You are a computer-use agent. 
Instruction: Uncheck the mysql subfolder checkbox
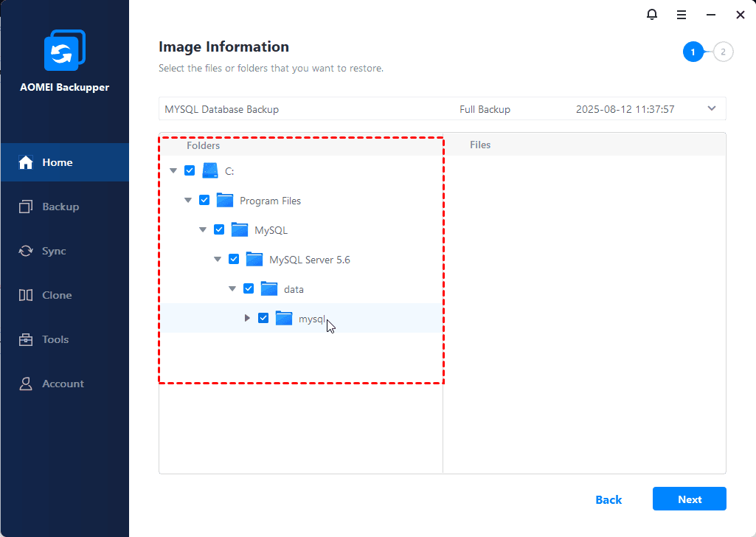click(263, 318)
